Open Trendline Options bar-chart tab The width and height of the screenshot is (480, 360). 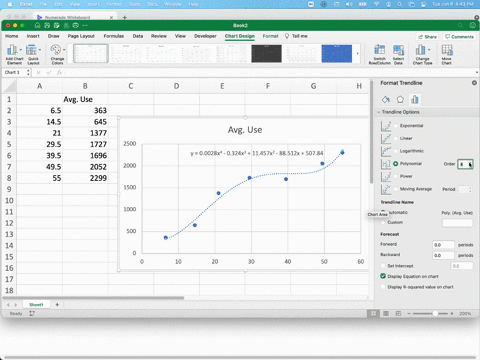pyautogui.click(x=415, y=99)
